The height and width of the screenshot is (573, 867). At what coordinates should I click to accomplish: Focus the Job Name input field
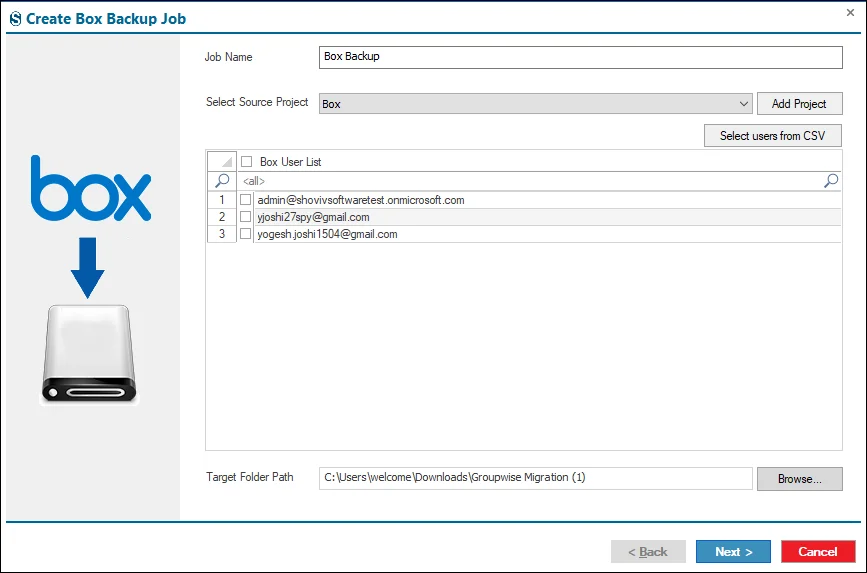coord(581,57)
